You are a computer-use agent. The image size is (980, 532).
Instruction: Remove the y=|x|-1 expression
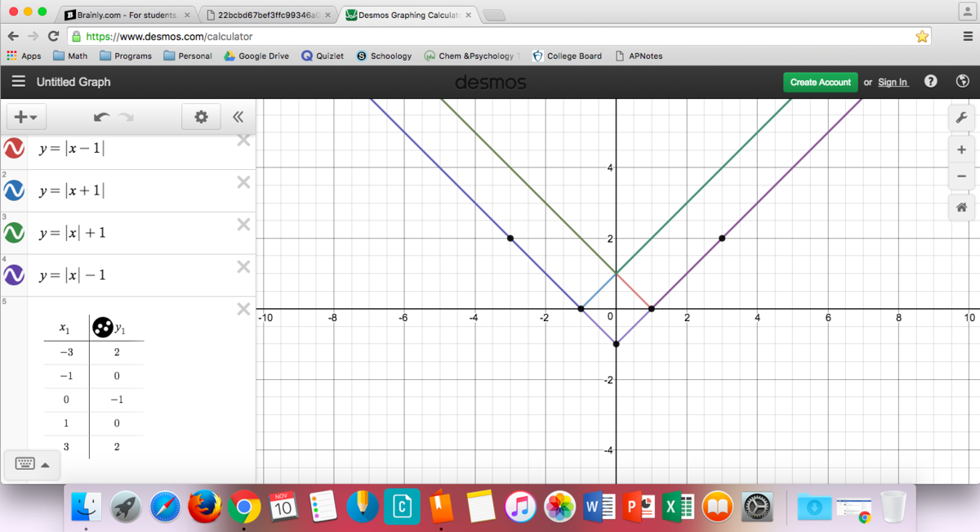point(243,266)
